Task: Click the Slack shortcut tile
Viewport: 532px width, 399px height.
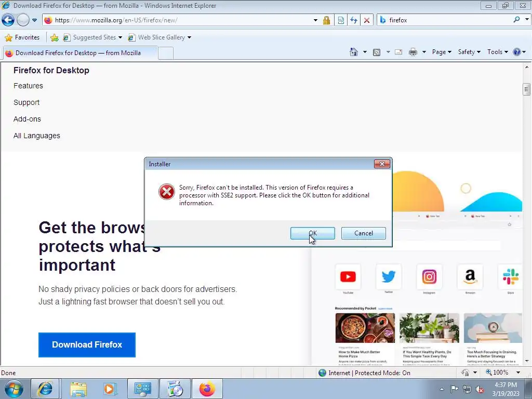Action: click(x=510, y=277)
